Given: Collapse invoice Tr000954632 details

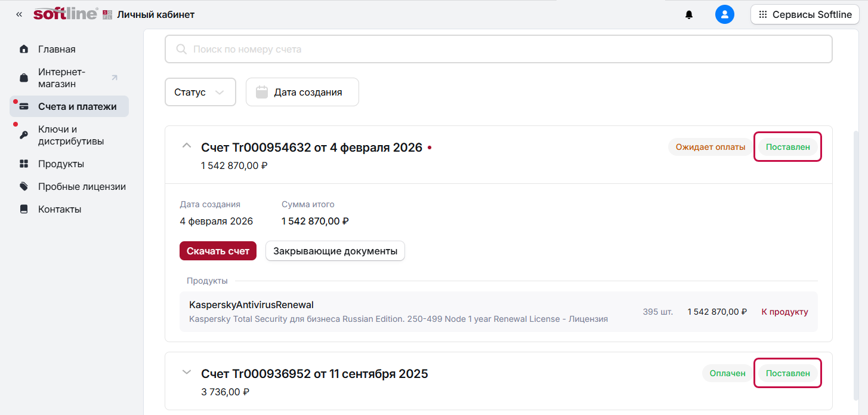Looking at the screenshot, I should coord(187,146).
